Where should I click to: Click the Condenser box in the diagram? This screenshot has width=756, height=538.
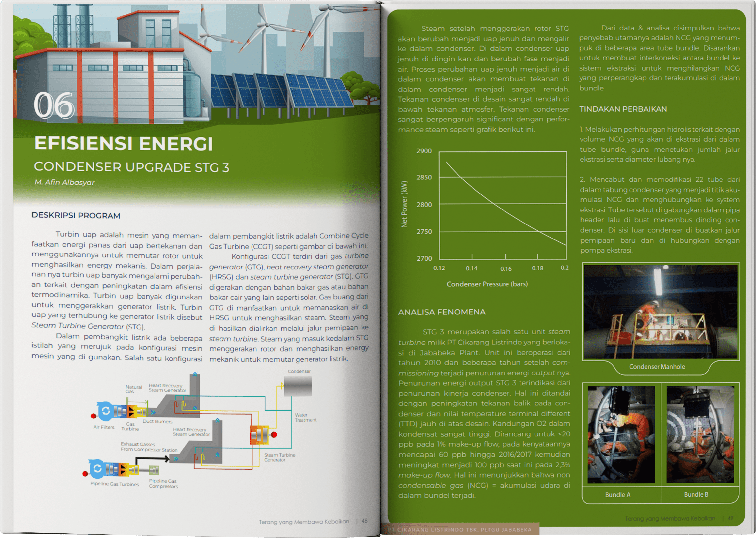click(x=298, y=386)
